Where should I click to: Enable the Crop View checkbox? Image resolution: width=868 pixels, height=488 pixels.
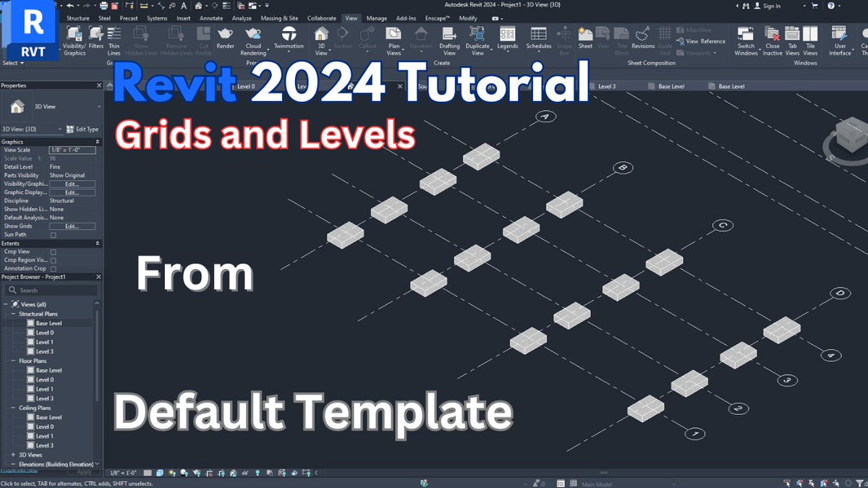coord(53,252)
